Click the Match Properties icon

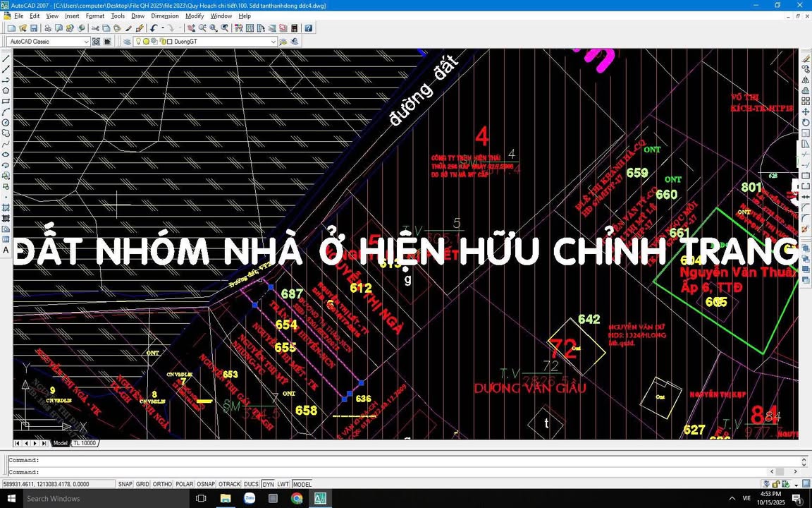[x=139, y=28]
